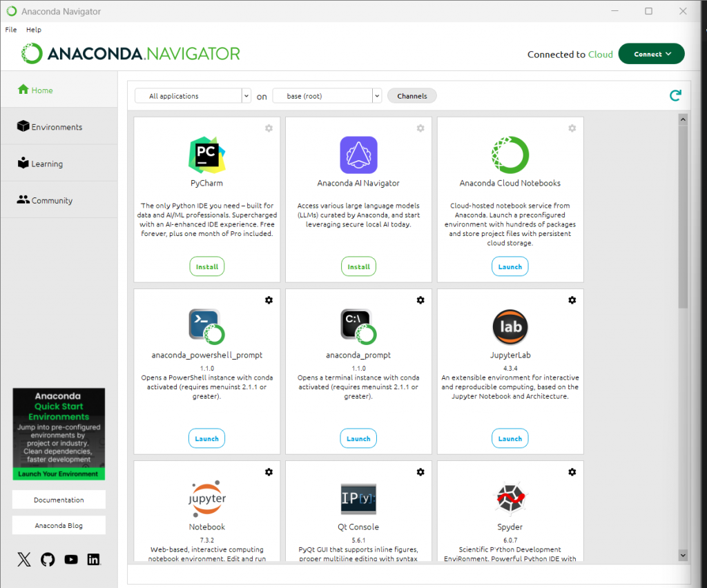
Task: Switch to the Community tab
Action: coord(59,200)
